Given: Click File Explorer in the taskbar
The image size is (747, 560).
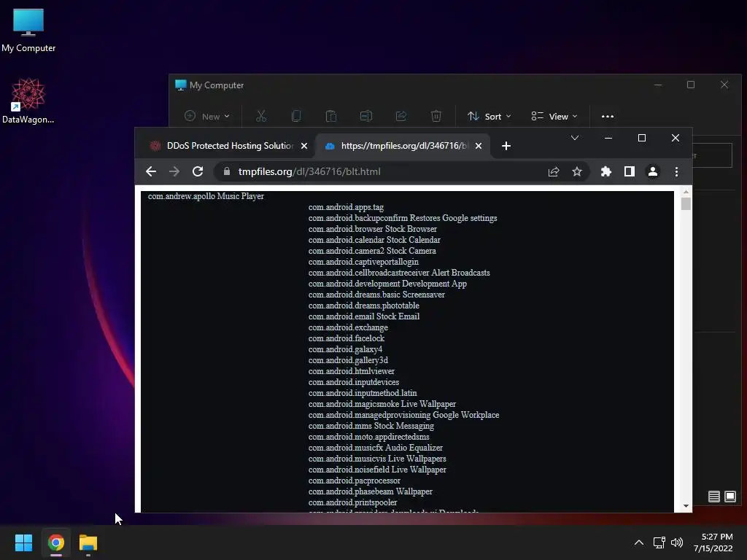Looking at the screenshot, I should point(88,542).
